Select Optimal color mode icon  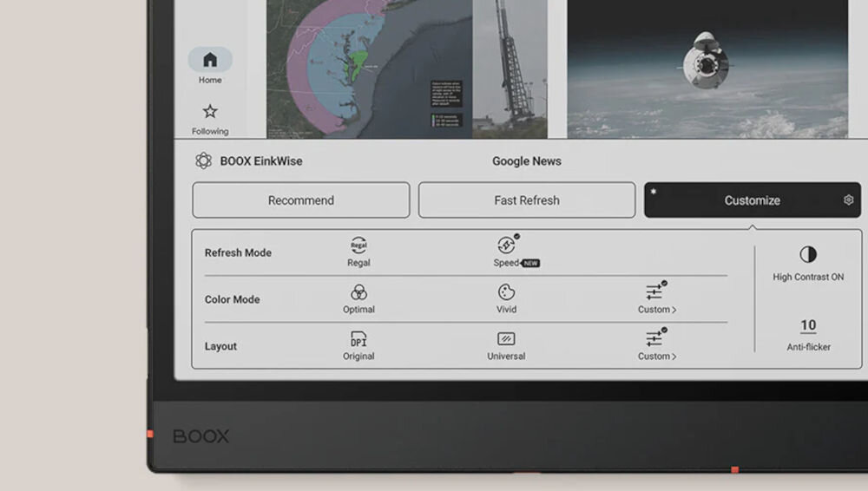(358, 292)
